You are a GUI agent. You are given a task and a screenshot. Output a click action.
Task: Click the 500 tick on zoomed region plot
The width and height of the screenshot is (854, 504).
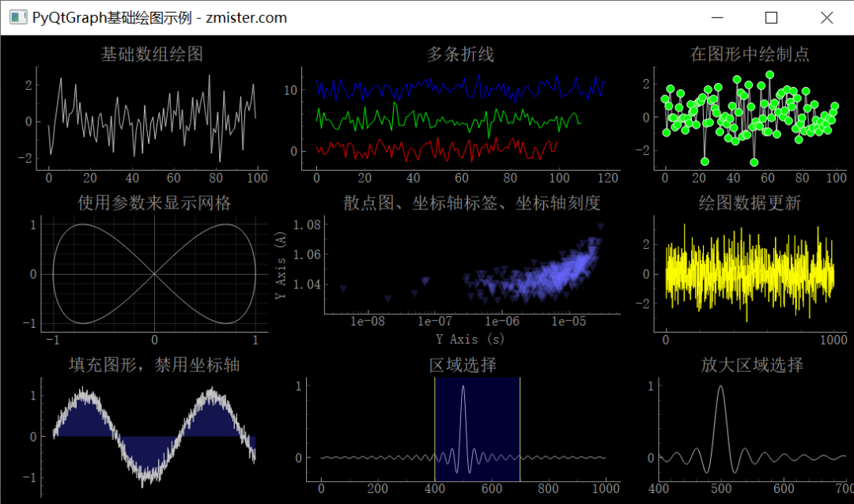point(720,488)
